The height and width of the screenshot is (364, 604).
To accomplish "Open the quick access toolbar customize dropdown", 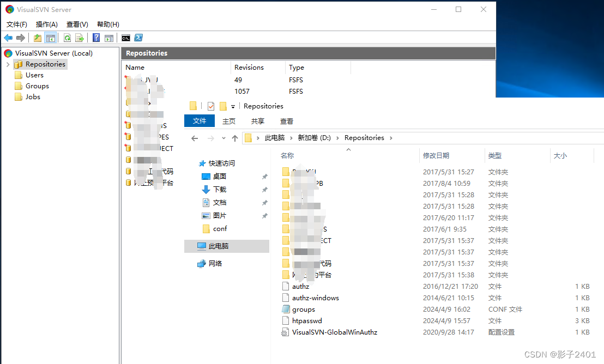I will point(233,107).
